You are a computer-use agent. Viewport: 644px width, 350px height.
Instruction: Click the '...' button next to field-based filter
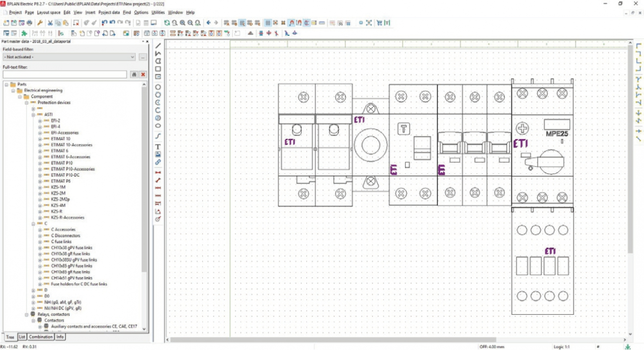(143, 57)
